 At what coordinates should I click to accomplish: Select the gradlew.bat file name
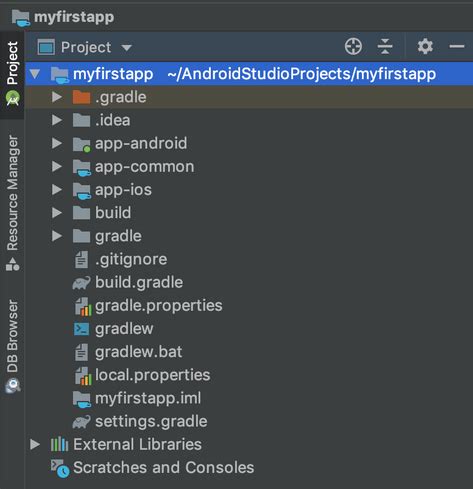pos(139,352)
